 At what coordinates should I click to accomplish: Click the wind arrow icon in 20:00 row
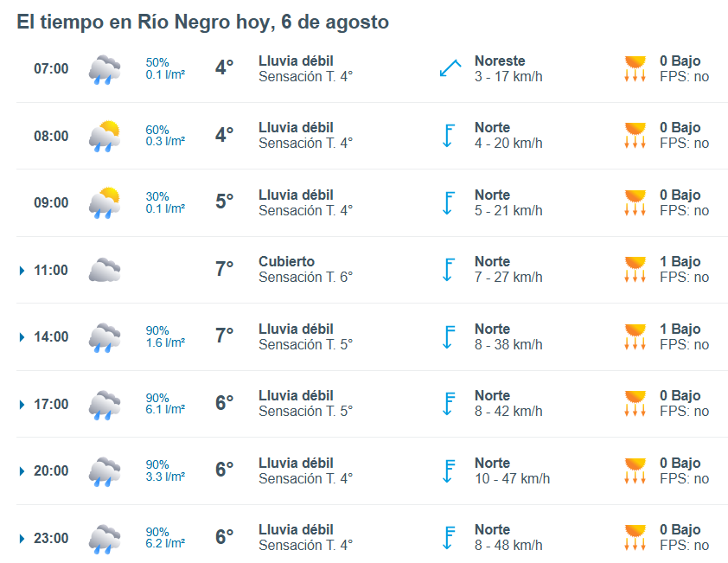coord(449,471)
